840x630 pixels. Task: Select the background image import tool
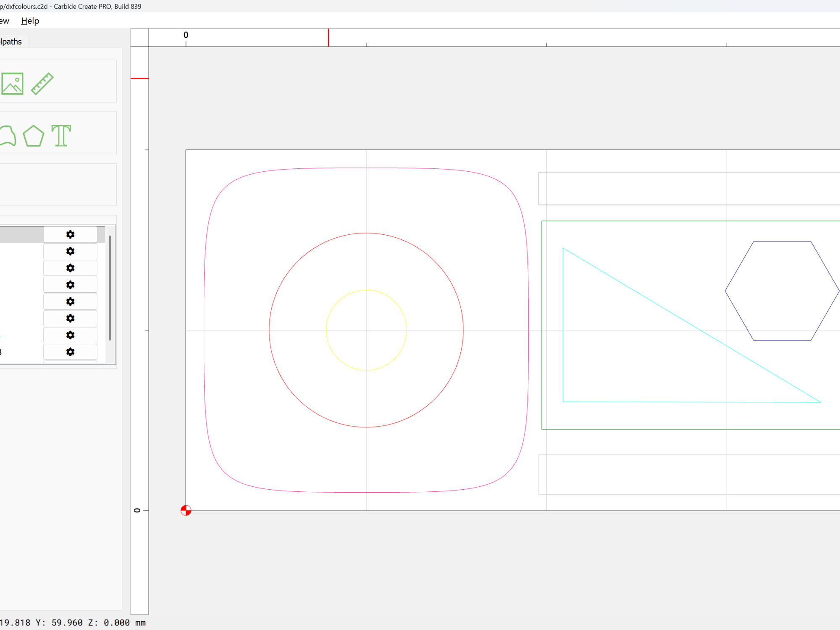tap(12, 84)
